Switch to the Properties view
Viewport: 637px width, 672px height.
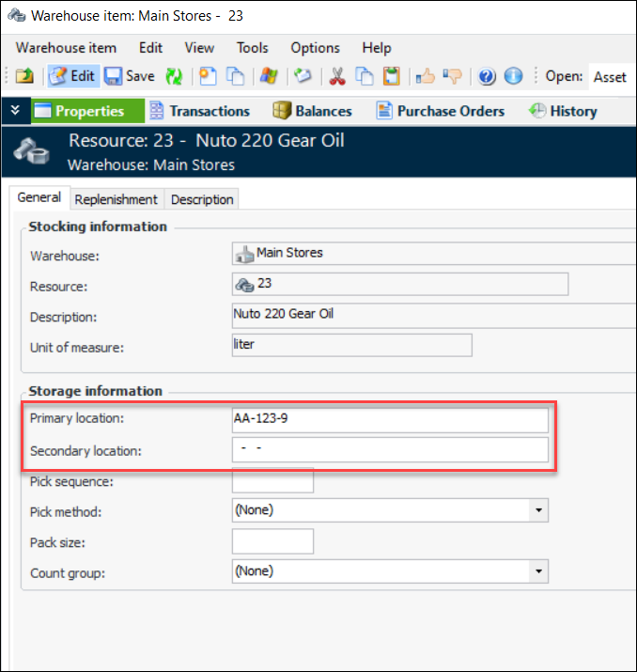click(x=87, y=111)
